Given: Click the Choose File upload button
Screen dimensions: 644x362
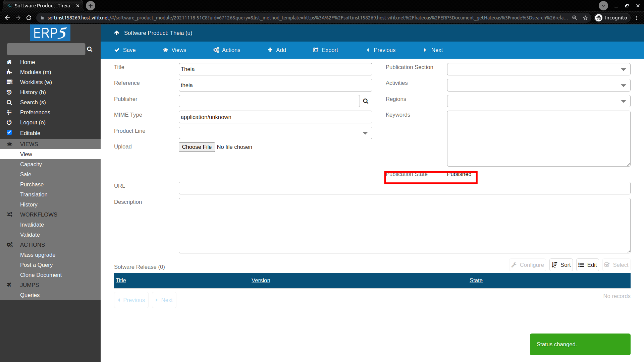Looking at the screenshot, I should [197, 147].
